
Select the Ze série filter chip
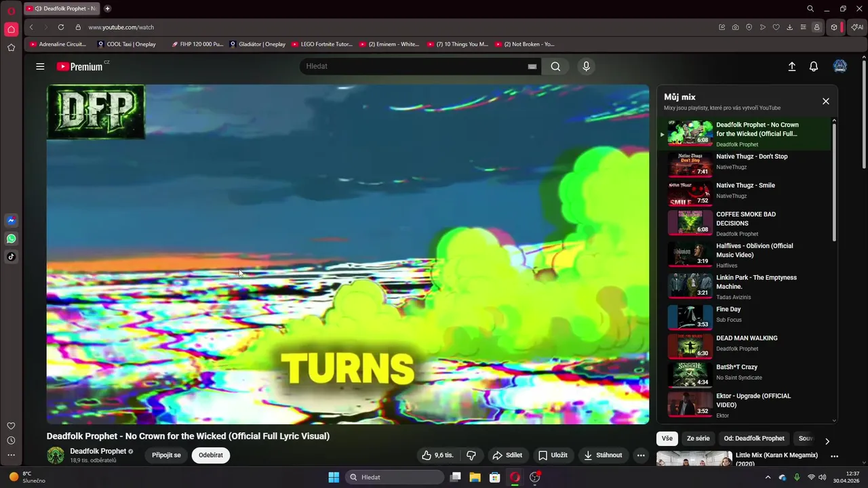click(698, 439)
